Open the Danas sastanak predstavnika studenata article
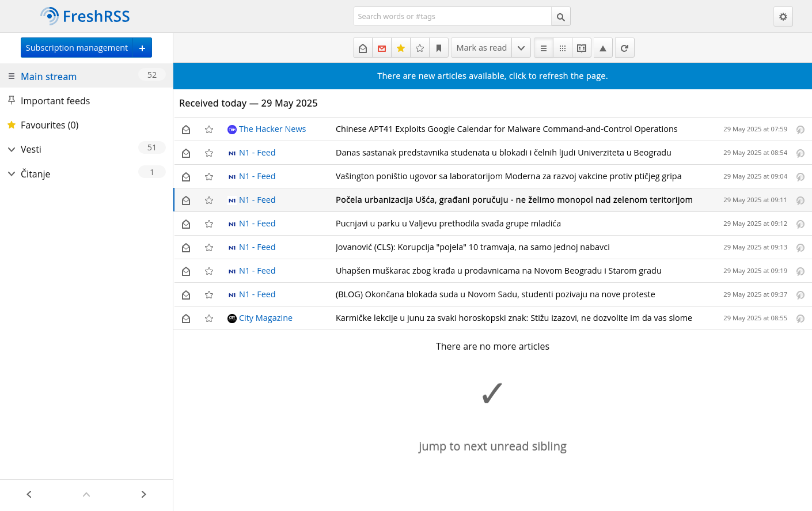This screenshot has height=511, width=812. (503, 153)
